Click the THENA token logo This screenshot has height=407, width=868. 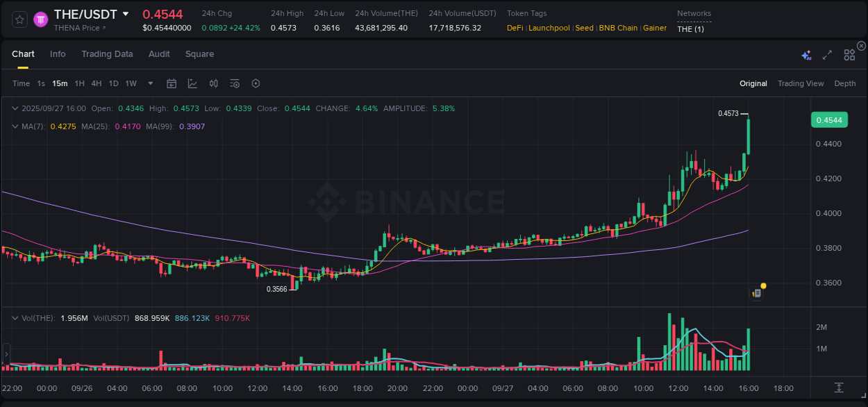tap(42, 19)
